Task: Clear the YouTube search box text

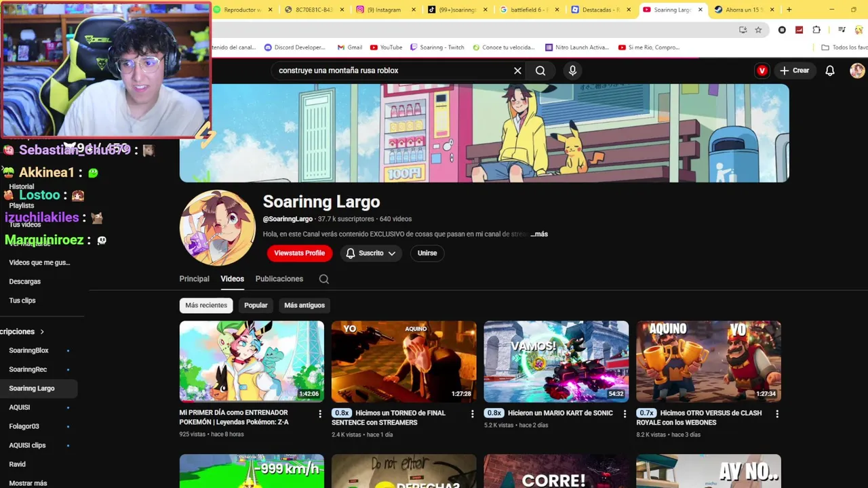Action: coord(517,70)
